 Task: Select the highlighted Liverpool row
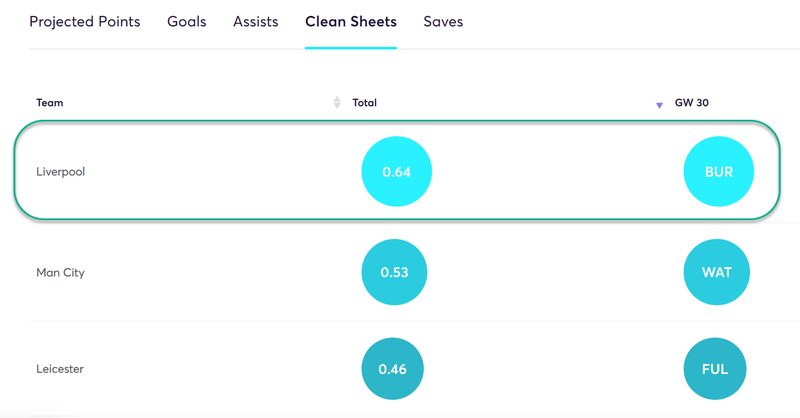coord(397,170)
